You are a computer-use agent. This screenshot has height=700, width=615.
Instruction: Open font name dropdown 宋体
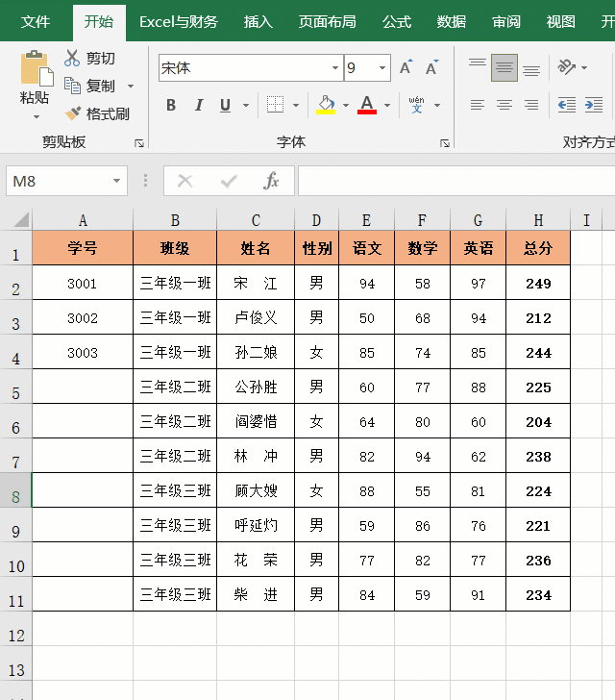[335, 68]
